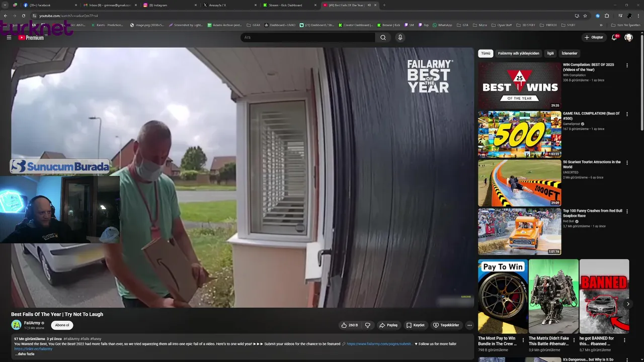Open the WhatsApp bookmark

click(442, 25)
